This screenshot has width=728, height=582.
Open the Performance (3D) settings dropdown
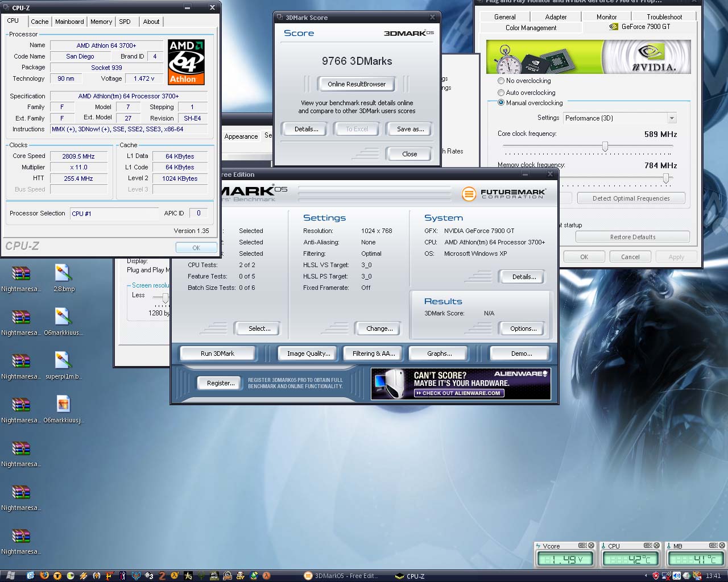point(672,118)
